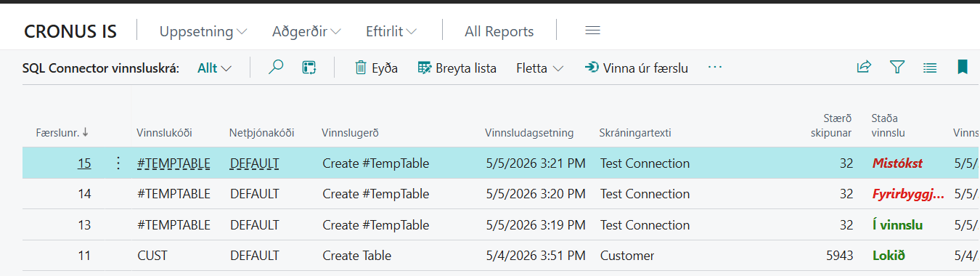Switch layout with the list view icon

click(x=930, y=68)
